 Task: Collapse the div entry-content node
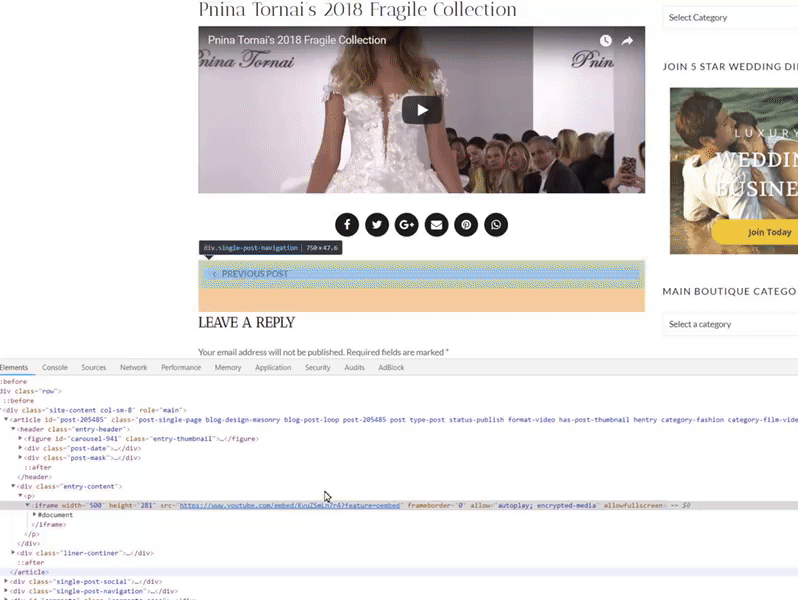13,486
